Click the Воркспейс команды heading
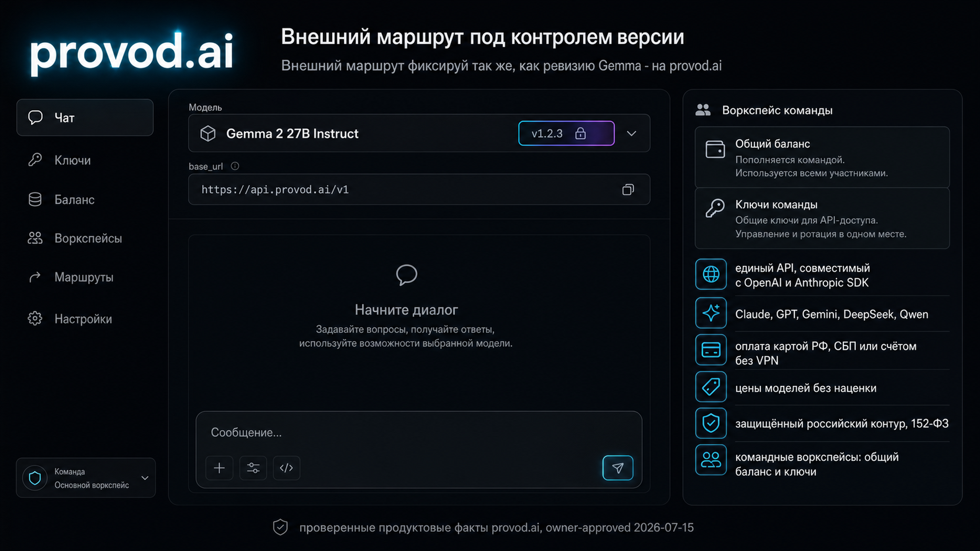980x551 pixels. (777, 110)
